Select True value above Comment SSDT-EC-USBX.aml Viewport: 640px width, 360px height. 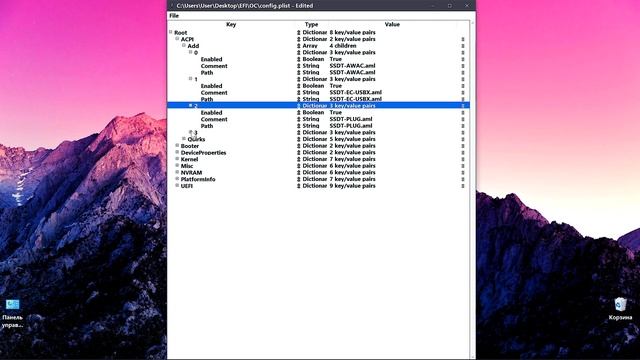point(336,86)
